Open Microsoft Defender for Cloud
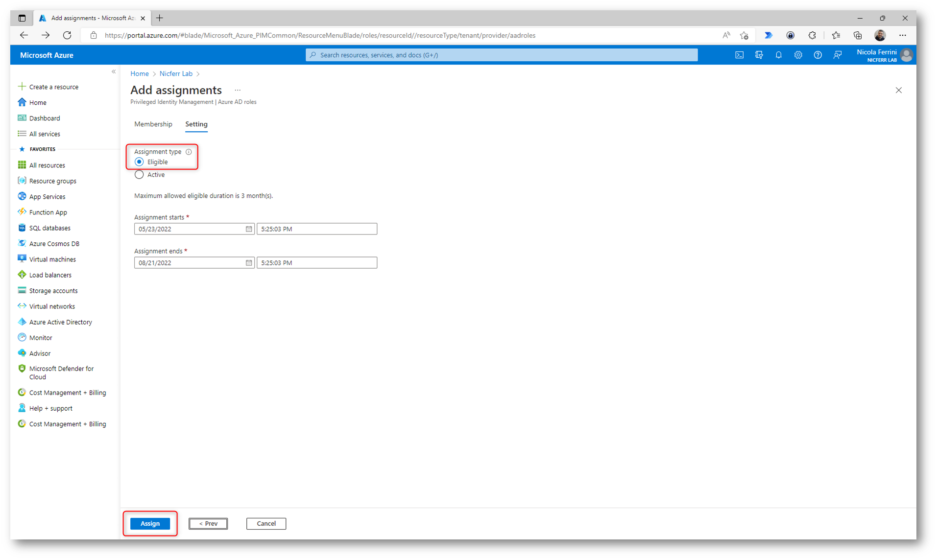 [61, 373]
